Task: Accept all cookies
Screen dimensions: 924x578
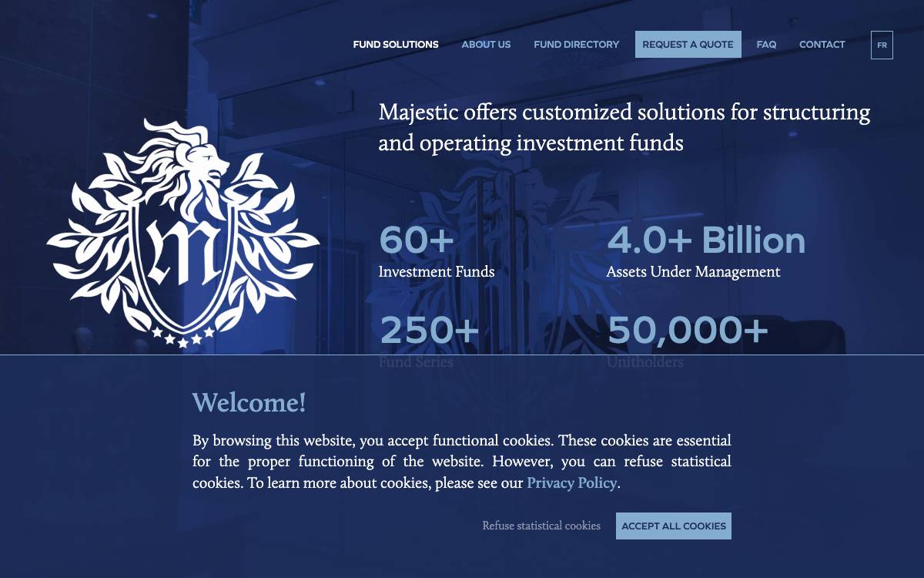Action: tap(674, 526)
